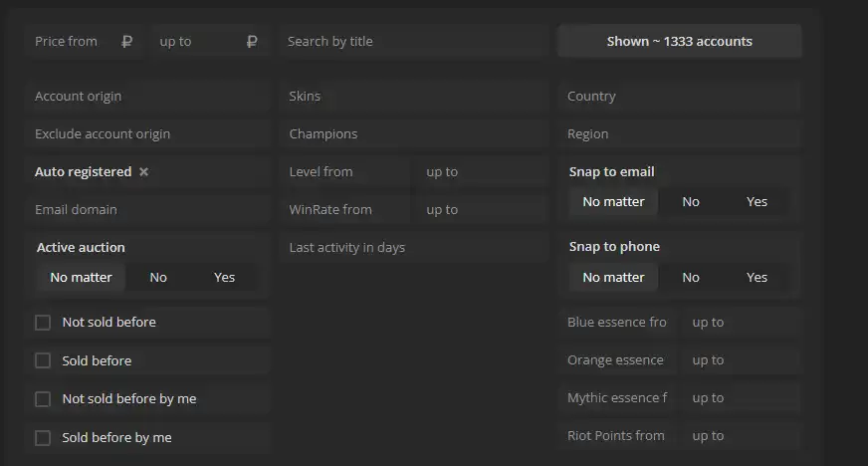
Task: Remove the Auto registered filter tag
Action: (143, 172)
